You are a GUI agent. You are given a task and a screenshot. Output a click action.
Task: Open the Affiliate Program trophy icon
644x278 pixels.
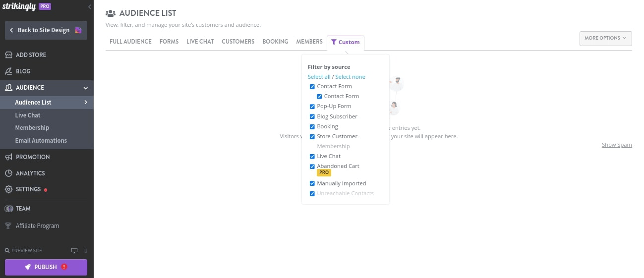(x=8, y=225)
